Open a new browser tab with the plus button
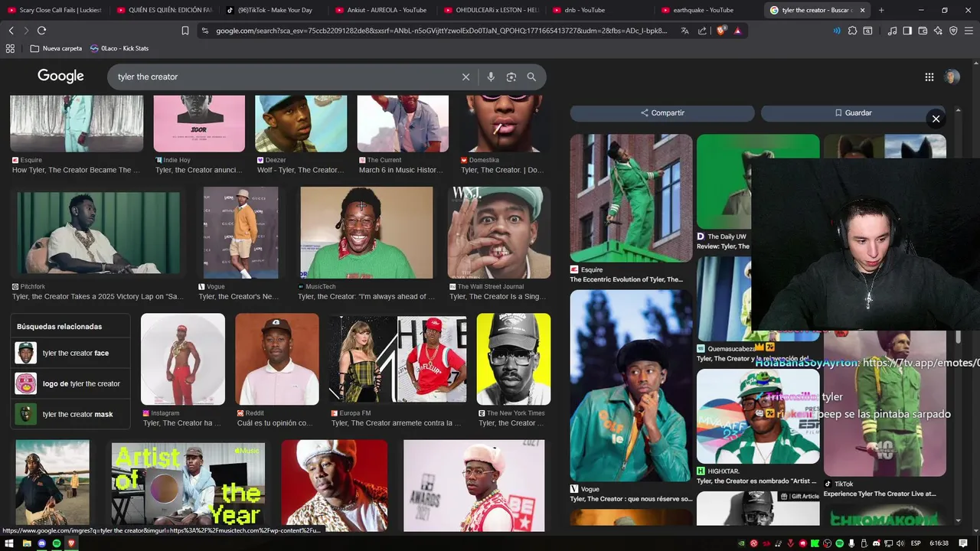Viewport: 980px width, 551px height. coord(881,10)
